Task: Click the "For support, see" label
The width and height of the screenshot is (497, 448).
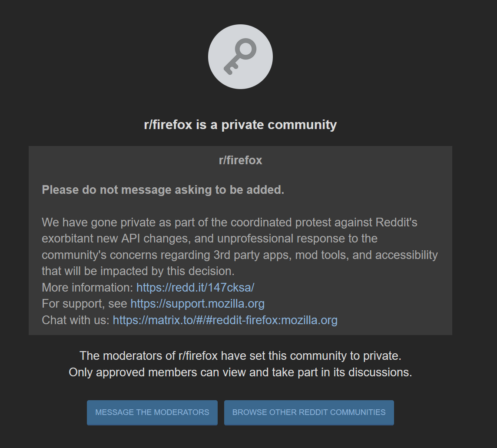Action: [x=85, y=304]
